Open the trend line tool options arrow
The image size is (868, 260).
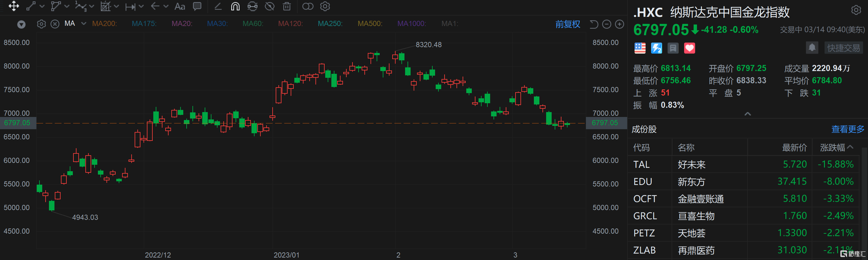click(42, 6)
